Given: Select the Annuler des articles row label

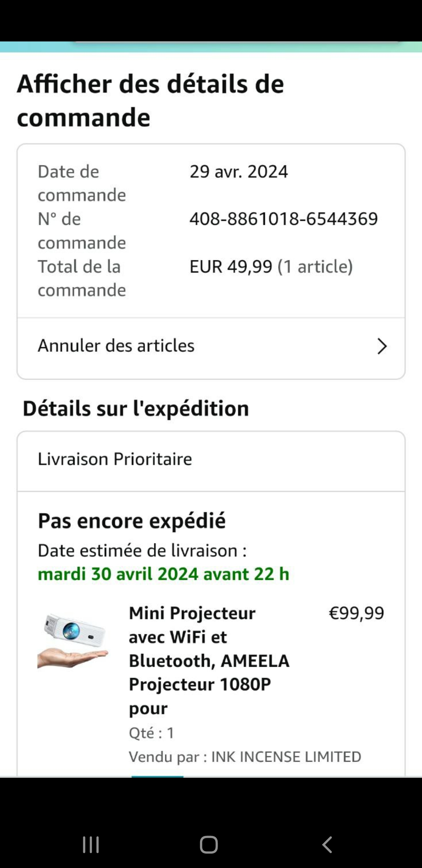Looking at the screenshot, I should coord(116,346).
